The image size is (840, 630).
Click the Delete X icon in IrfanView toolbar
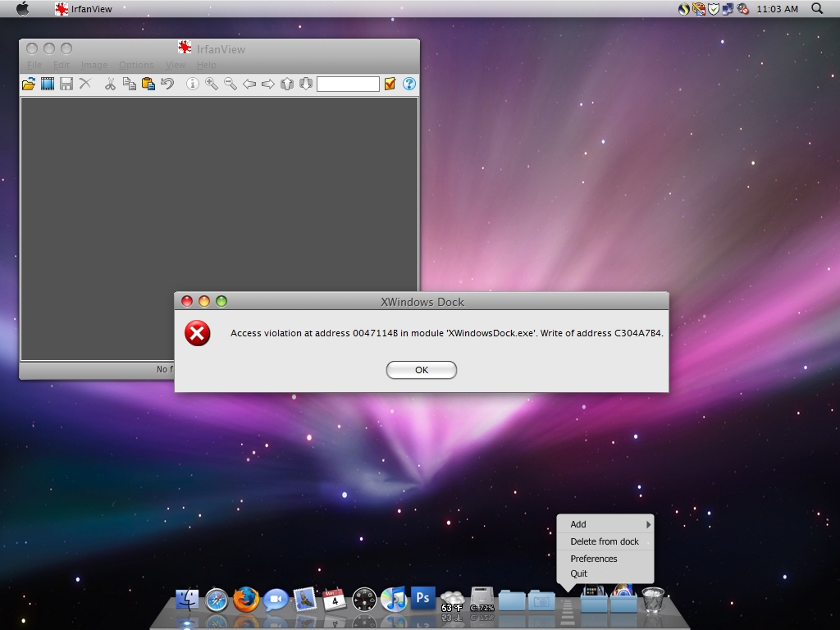point(85,84)
